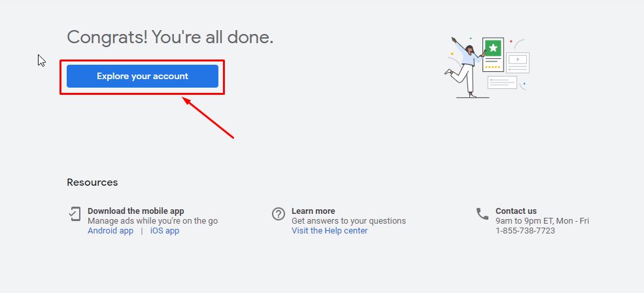Click the telephone handset contact icon

coord(483,214)
